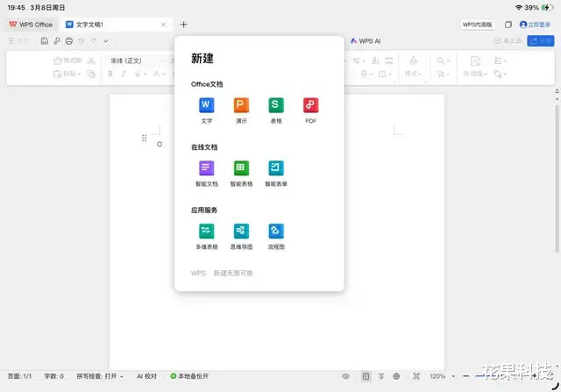The image size is (561, 392).
Task: Click the plus button to add tab
Action: click(183, 25)
